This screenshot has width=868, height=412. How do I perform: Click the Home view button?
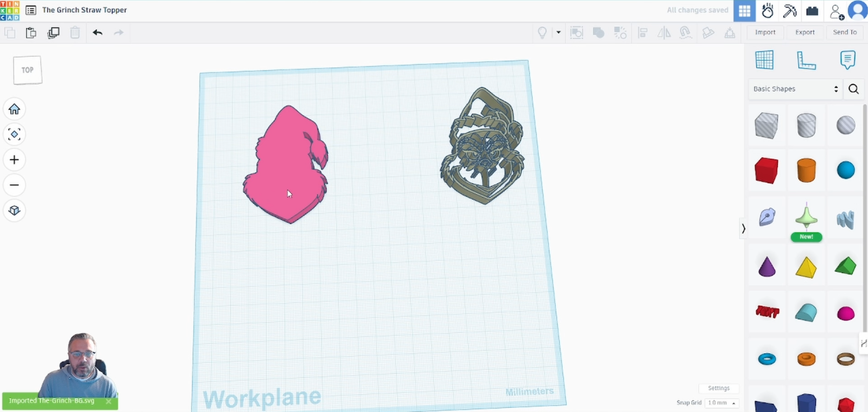click(14, 109)
